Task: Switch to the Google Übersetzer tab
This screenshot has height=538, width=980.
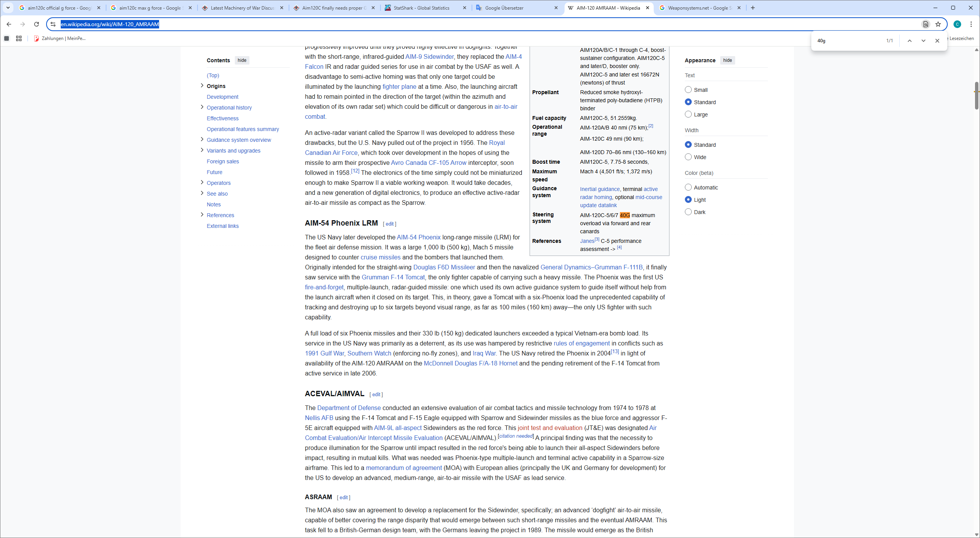Action: point(504,8)
